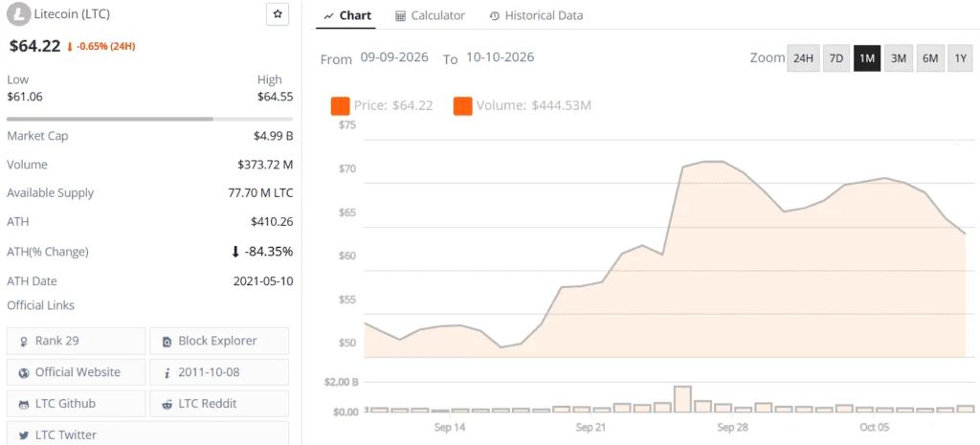Viewport: 980px width, 445px height.
Task: Edit the From date 09-09-2026
Action: 394,57
